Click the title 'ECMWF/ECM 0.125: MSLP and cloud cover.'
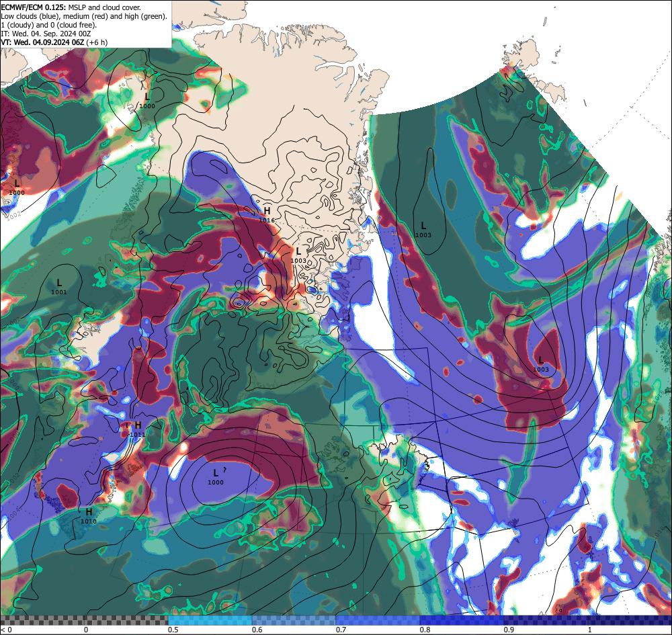Image resolution: width=672 pixels, height=635 pixels. point(71,7)
